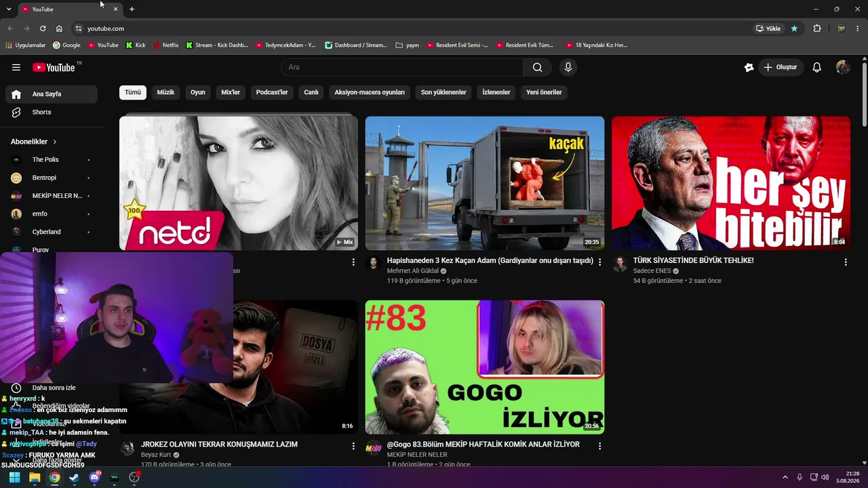
Task: Go to the YouTube logo home link
Action: tap(54, 67)
